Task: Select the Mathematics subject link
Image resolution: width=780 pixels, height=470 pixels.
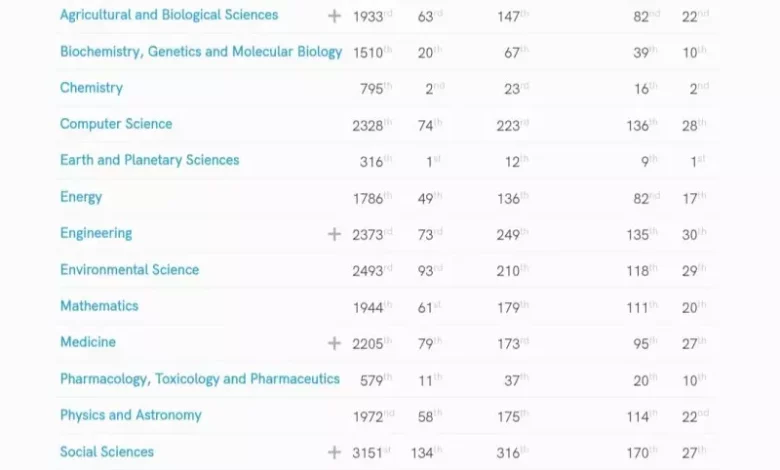Action: [x=99, y=306]
